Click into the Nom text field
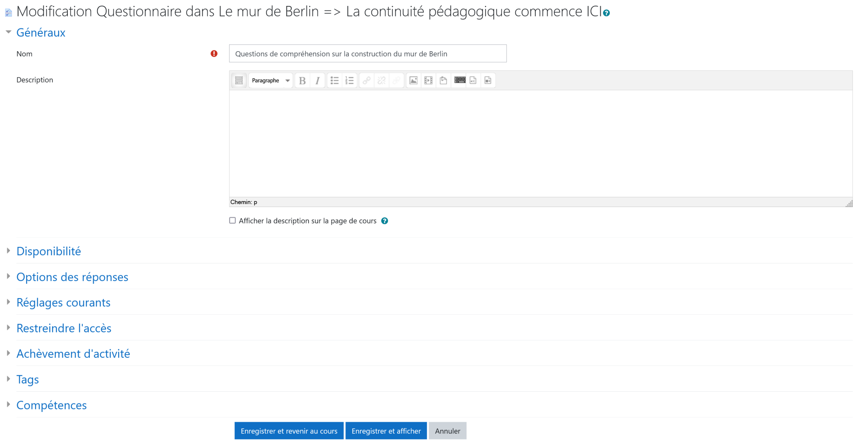 click(x=368, y=54)
